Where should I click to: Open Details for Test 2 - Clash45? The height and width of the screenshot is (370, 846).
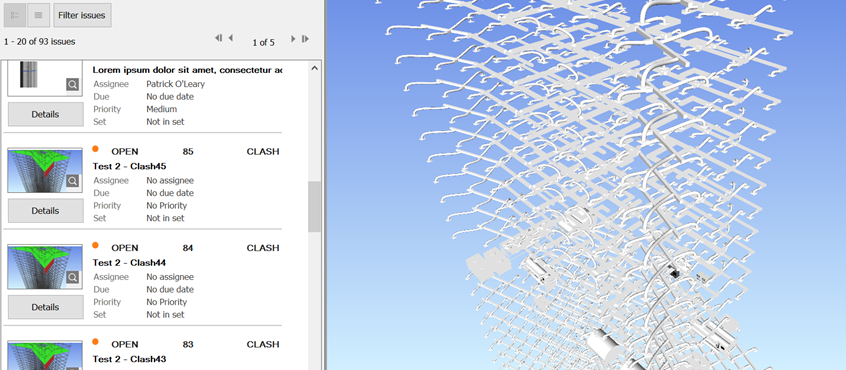click(45, 211)
